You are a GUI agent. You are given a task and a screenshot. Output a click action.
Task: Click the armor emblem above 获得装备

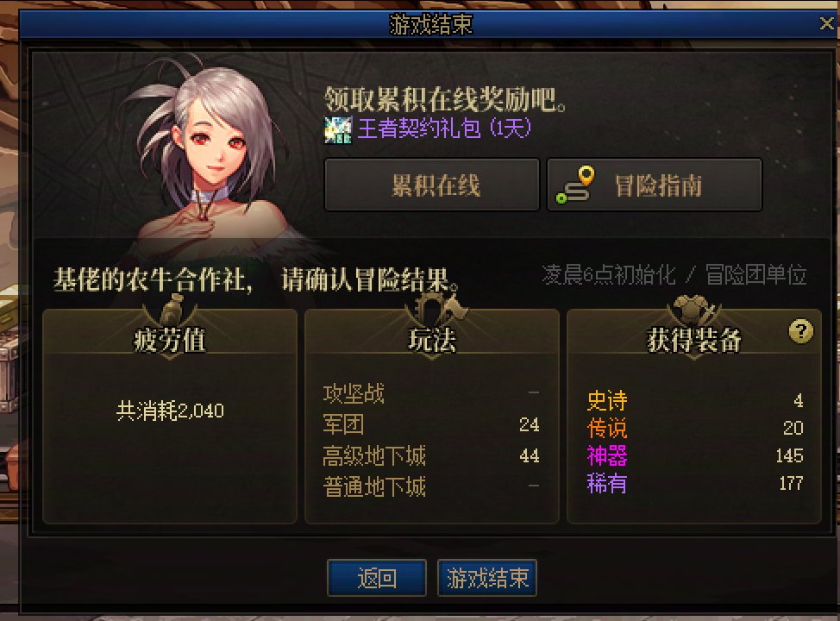[694, 310]
